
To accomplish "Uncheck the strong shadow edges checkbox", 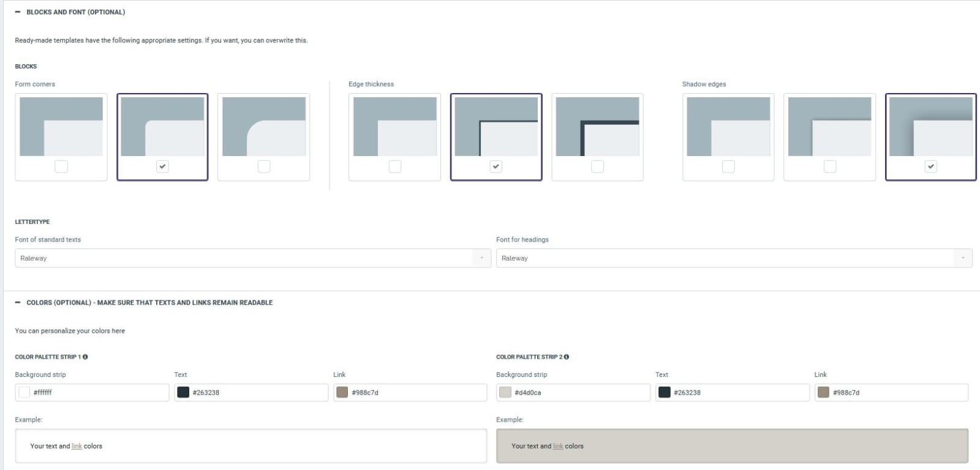I will [x=930, y=166].
